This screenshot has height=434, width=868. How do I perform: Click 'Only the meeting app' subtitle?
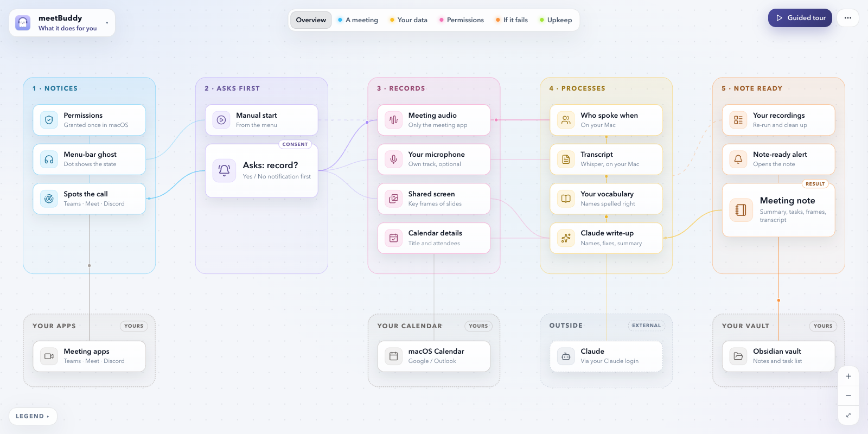point(438,125)
